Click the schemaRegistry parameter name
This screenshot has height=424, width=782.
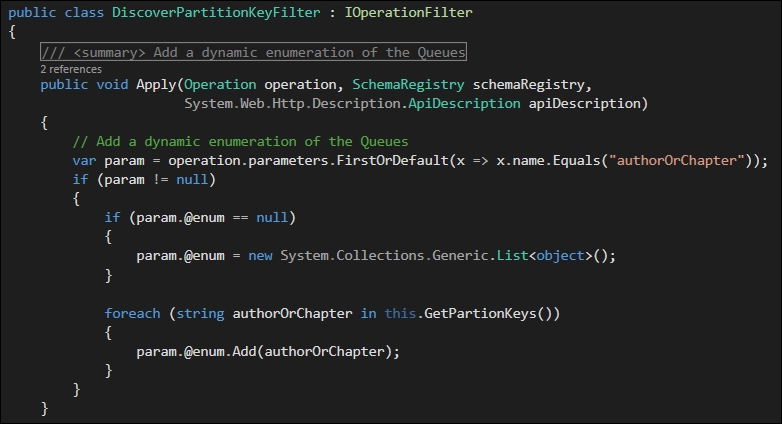click(528, 84)
